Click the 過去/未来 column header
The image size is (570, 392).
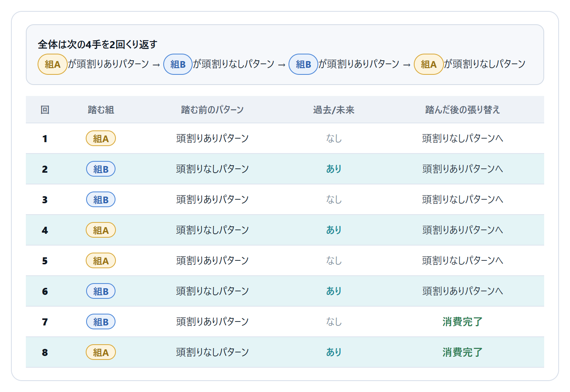point(334,110)
